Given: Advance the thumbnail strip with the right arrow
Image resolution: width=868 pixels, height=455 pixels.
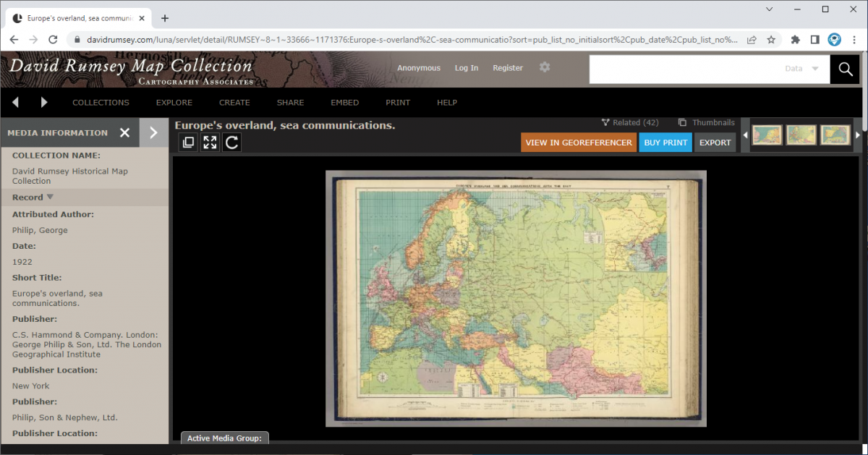Looking at the screenshot, I should (858, 134).
